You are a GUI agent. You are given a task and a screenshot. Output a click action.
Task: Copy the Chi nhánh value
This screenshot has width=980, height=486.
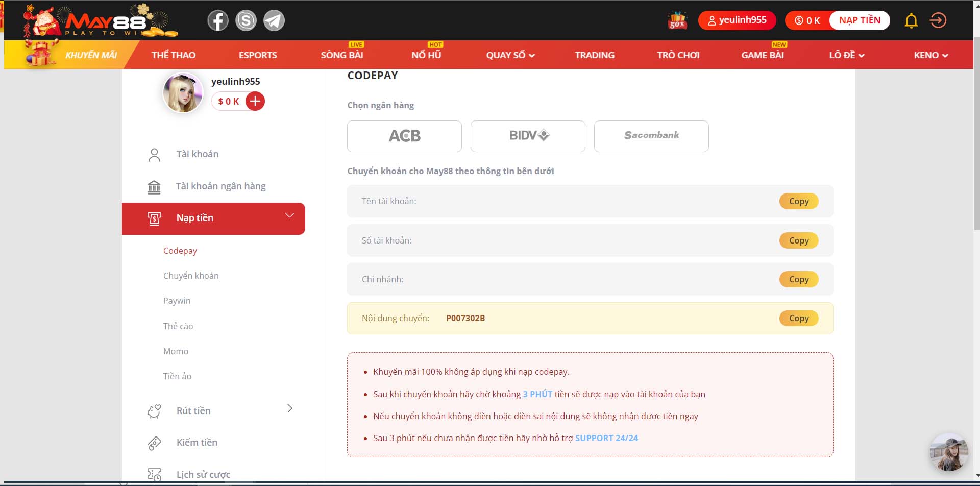click(x=799, y=279)
